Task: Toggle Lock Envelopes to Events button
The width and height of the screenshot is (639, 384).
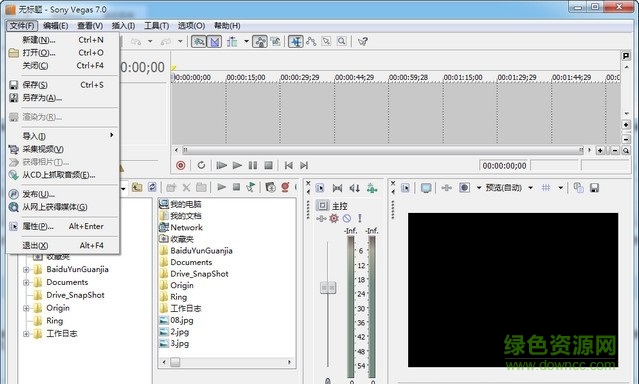Action: (x=260, y=42)
